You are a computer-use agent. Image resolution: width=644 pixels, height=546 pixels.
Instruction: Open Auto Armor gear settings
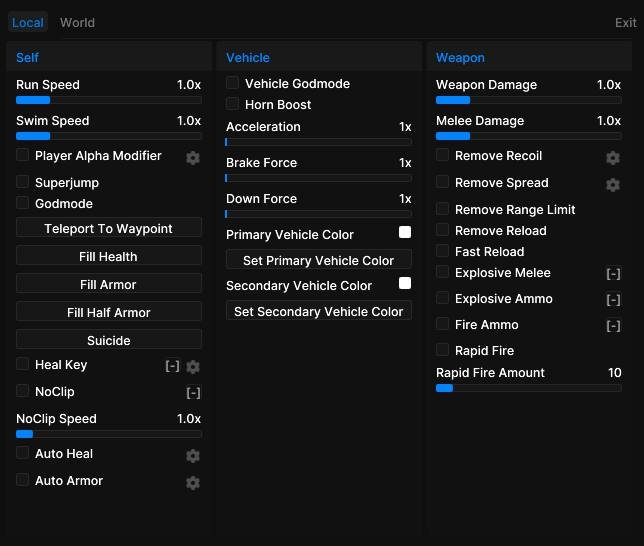[x=193, y=483]
